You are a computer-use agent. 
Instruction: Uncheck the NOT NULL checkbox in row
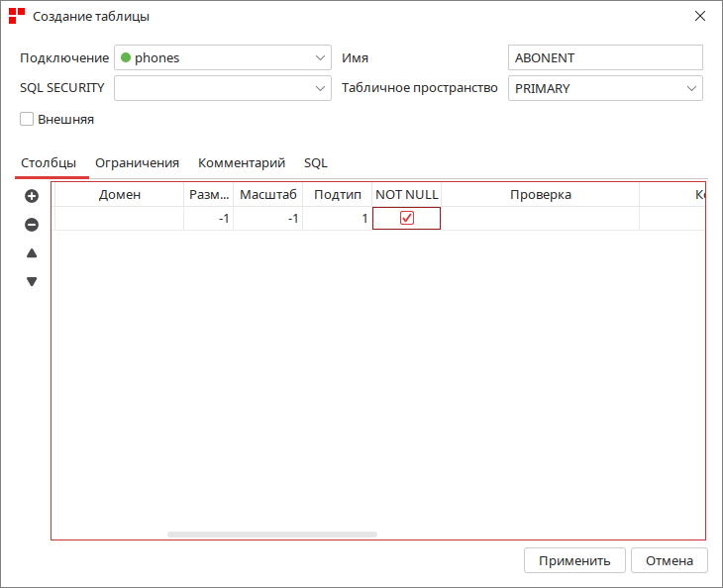click(x=407, y=218)
